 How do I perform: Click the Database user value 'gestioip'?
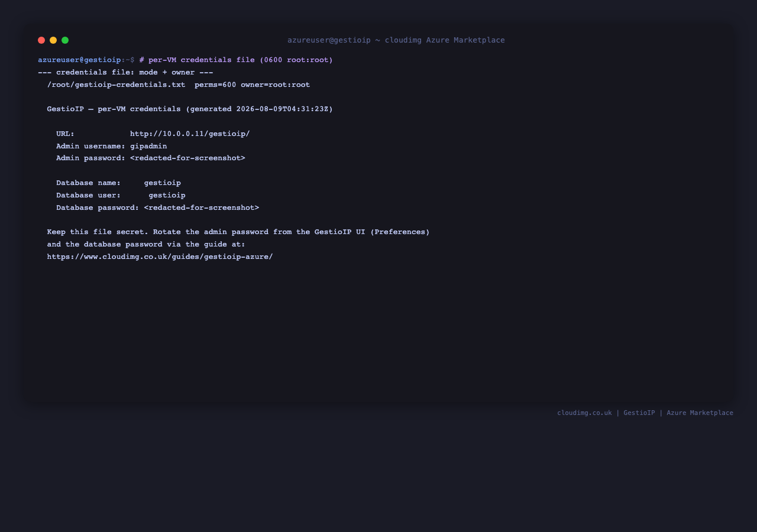coord(167,196)
